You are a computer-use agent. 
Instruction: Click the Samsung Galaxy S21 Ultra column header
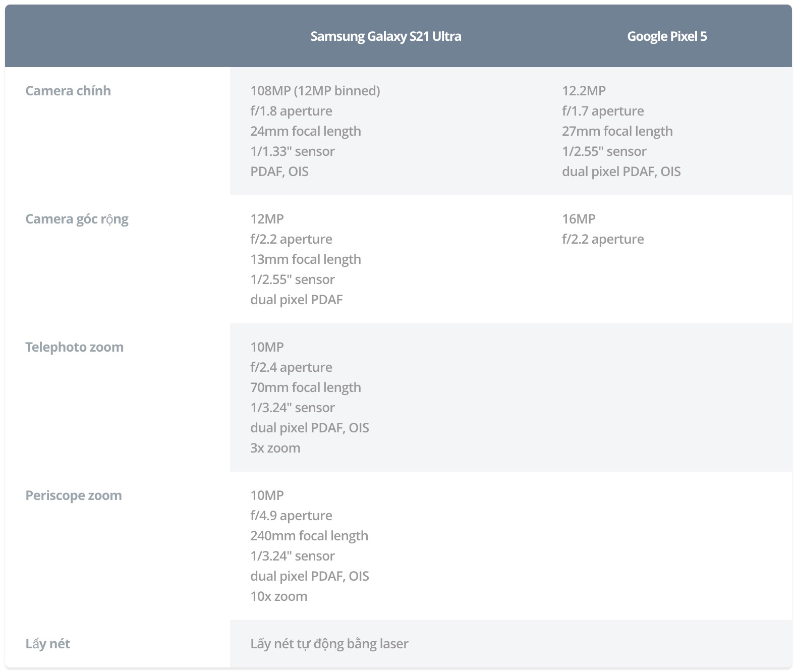pos(385,36)
